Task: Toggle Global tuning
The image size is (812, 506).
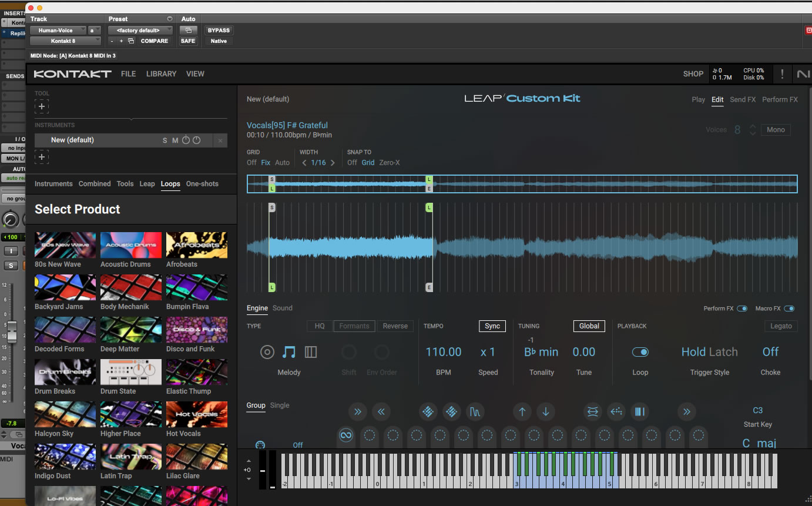Action: click(589, 326)
